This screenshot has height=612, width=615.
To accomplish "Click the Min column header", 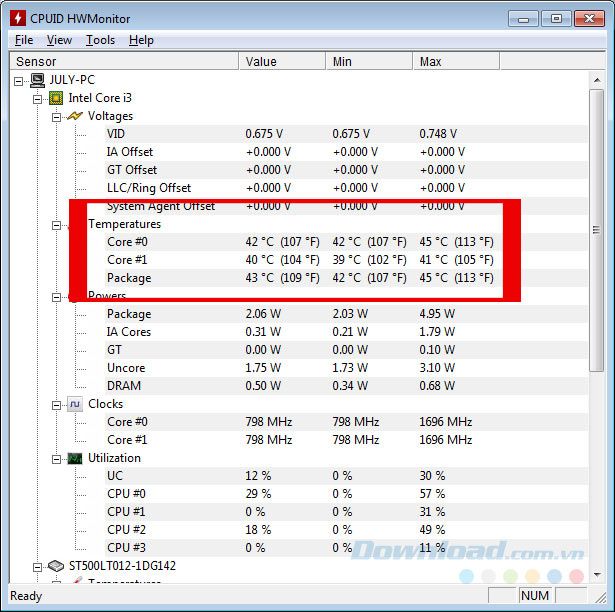I will click(x=369, y=62).
